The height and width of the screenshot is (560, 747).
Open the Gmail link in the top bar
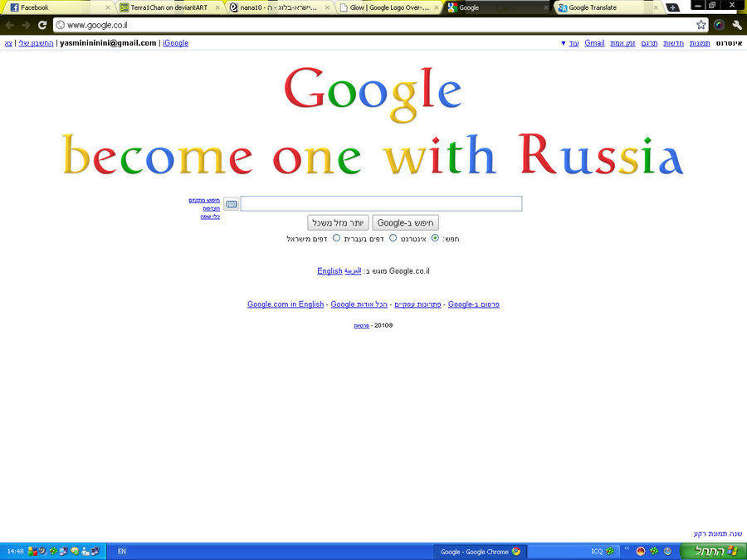pyautogui.click(x=594, y=43)
